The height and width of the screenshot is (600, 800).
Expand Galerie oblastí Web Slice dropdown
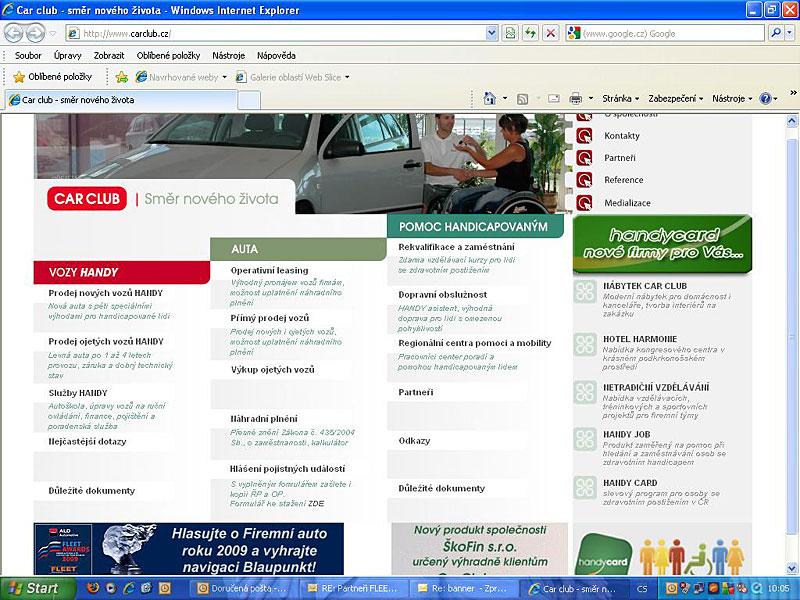pyautogui.click(x=347, y=78)
